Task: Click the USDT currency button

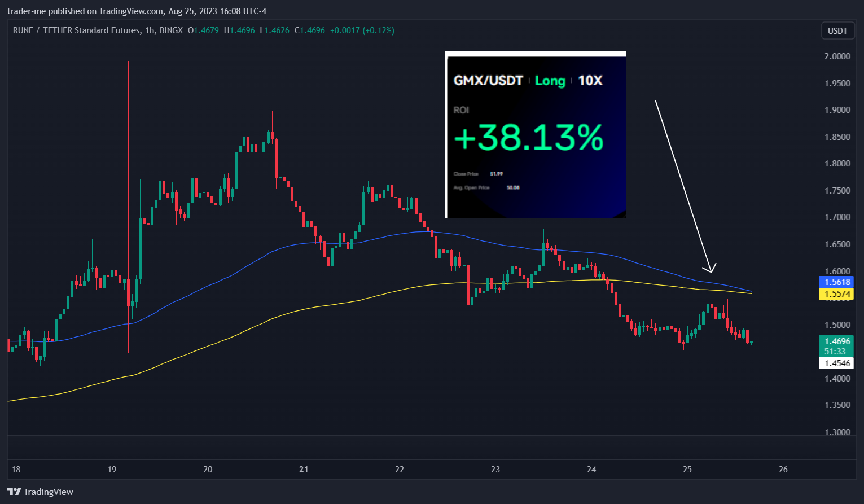Action: click(837, 30)
